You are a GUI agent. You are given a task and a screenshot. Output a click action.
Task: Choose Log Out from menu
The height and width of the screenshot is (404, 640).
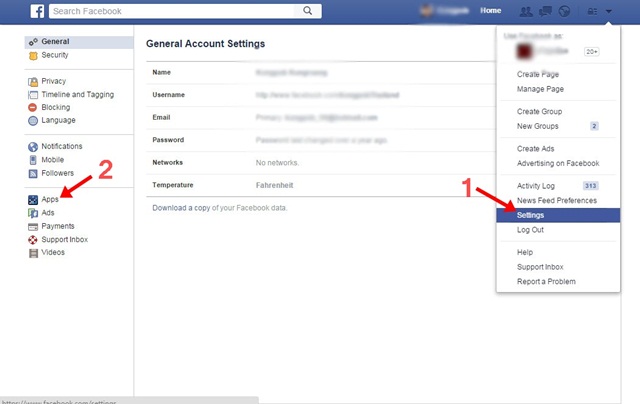[x=530, y=230]
